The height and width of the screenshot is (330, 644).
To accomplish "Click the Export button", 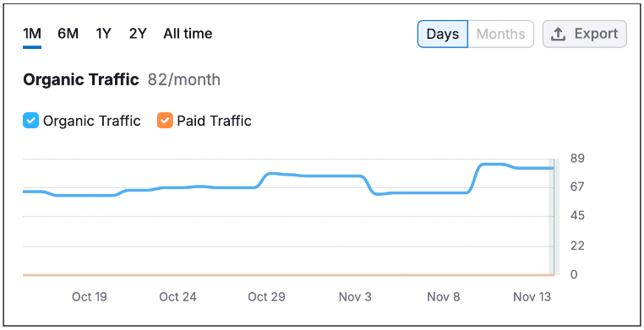I will point(585,34).
